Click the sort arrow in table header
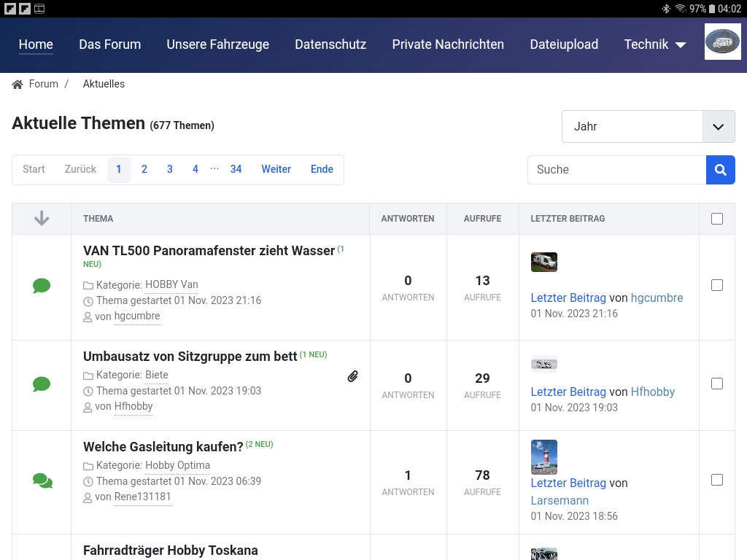Screen dimensions: 747x560 pyautogui.click(x=42, y=218)
